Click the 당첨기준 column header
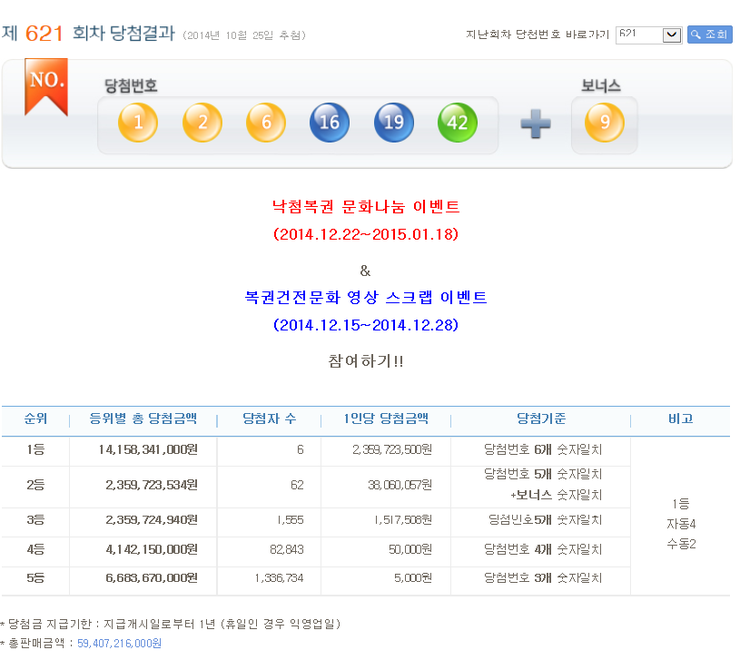Image resolution: width=740 pixels, height=660 pixels. pyautogui.click(x=541, y=419)
